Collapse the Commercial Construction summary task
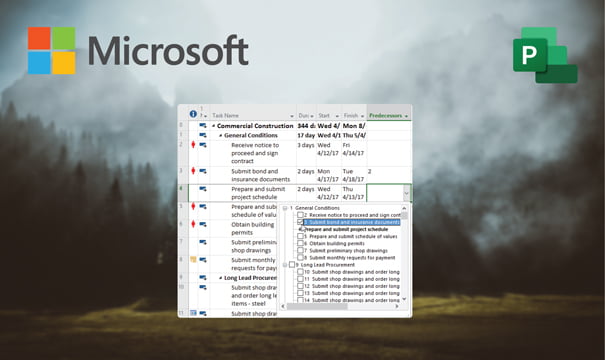 pos(213,126)
